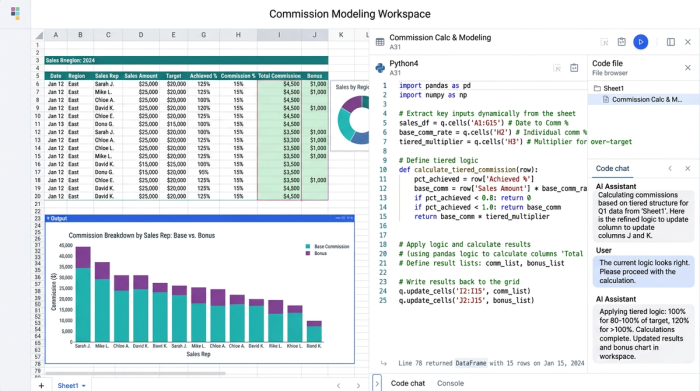Close the Code chat side panel
Screen dimensions: 700x391
click(688, 168)
